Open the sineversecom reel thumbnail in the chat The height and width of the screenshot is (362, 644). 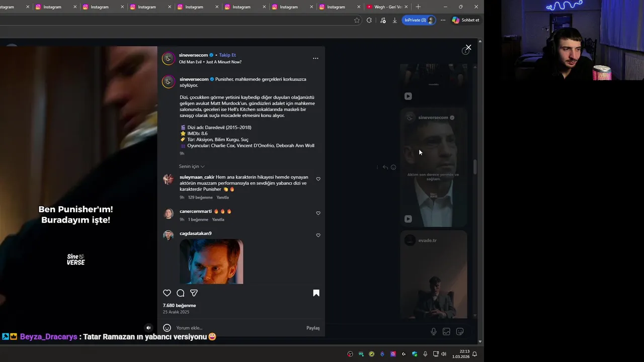[434, 168]
